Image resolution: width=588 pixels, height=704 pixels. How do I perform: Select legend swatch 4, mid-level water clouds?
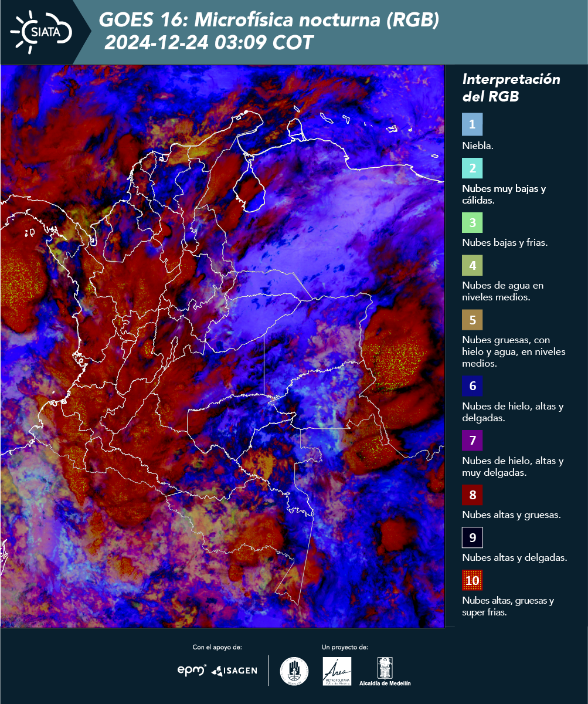(472, 266)
